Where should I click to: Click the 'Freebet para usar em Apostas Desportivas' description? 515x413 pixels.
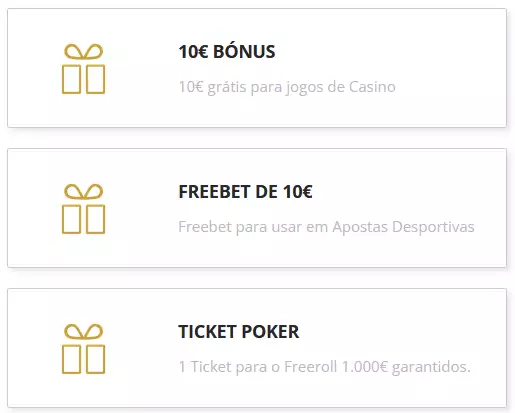coord(326,227)
